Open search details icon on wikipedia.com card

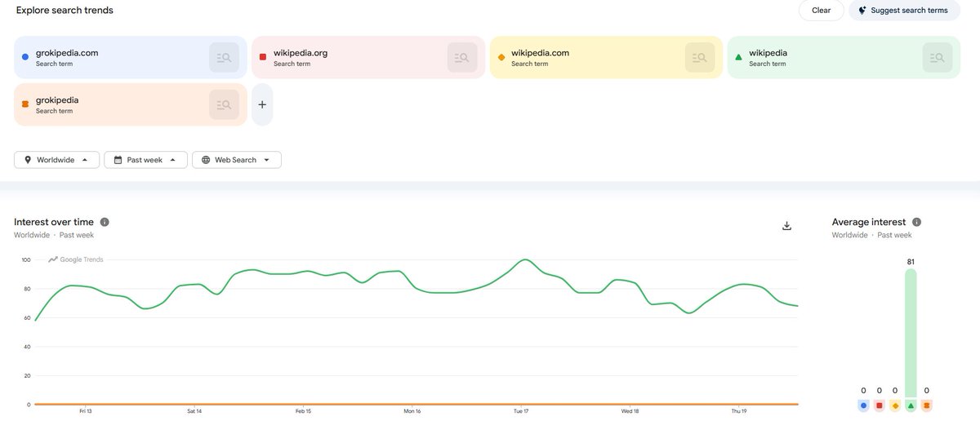[x=700, y=58]
